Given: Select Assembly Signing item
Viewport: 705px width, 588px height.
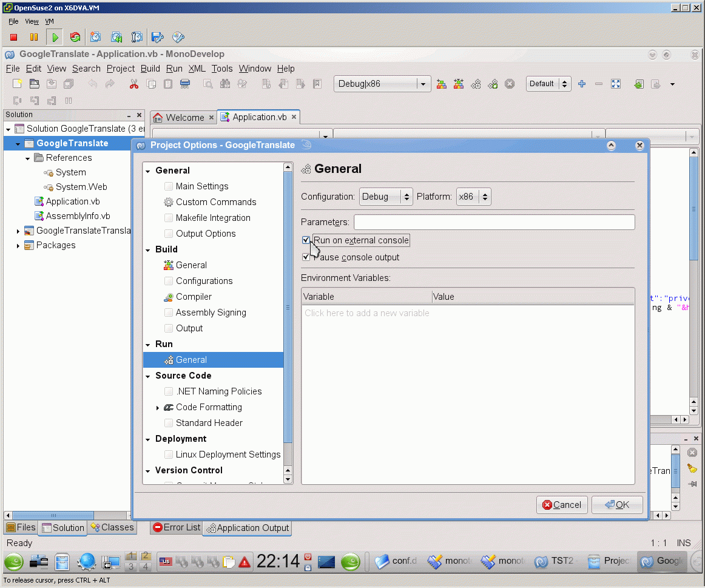Looking at the screenshot, I should point(211,313).
